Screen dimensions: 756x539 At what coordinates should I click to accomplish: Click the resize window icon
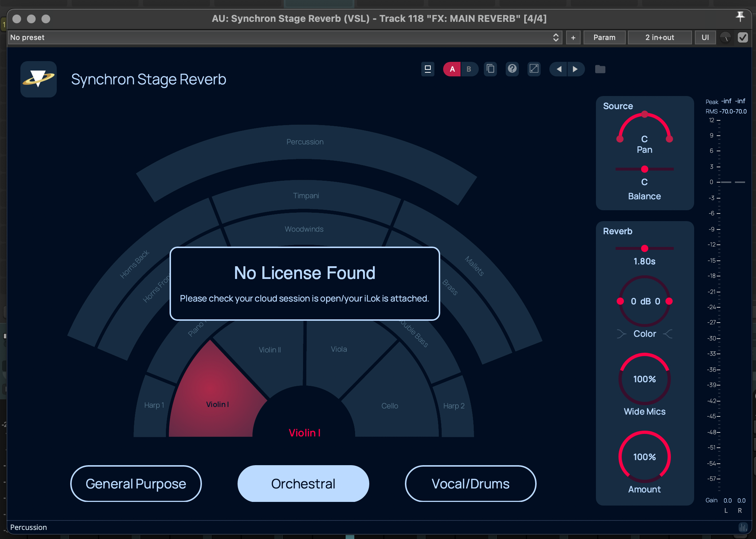[x=534, y=69]
